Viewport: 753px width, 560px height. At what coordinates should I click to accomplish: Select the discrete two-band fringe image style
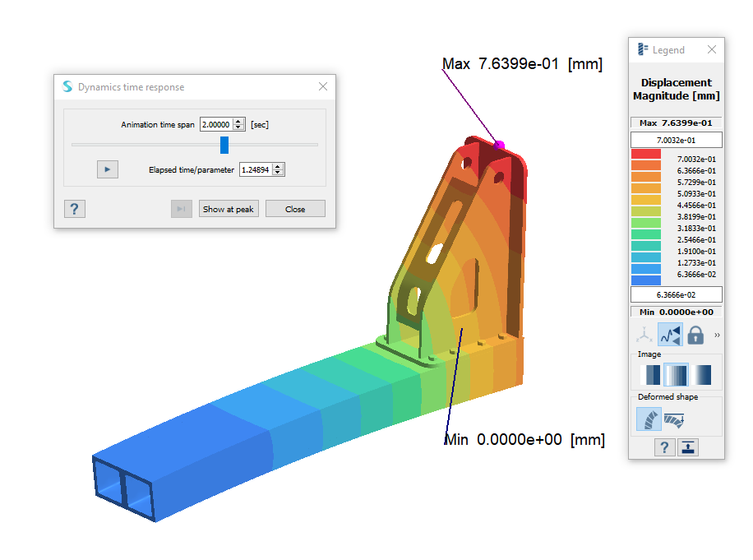[x=650, y=375]
